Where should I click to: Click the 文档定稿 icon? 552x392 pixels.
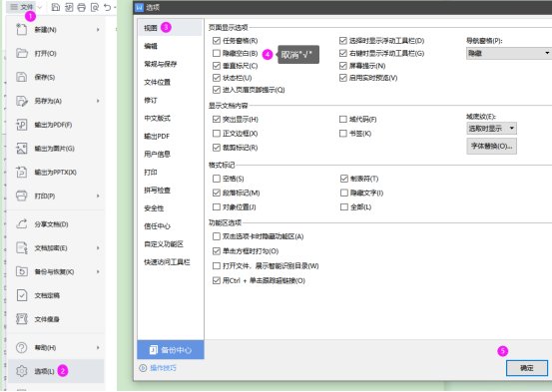point(22,295)
